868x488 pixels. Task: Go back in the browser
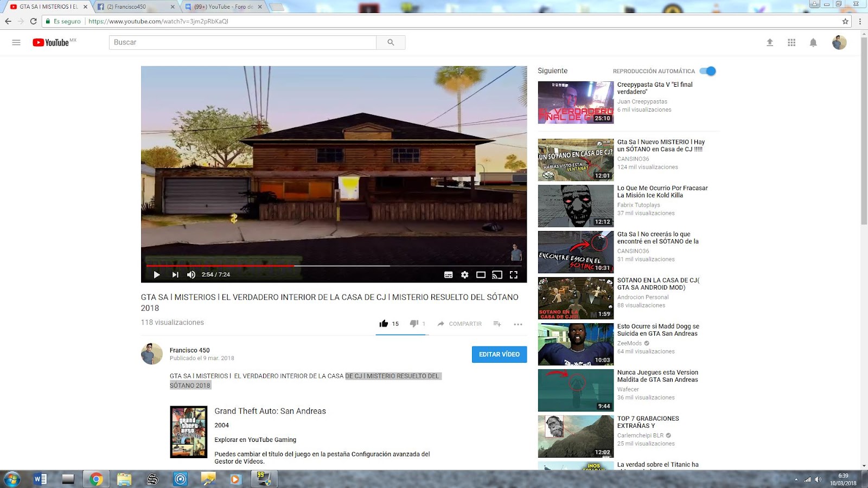pyautogui.click(x=8, y=21)
